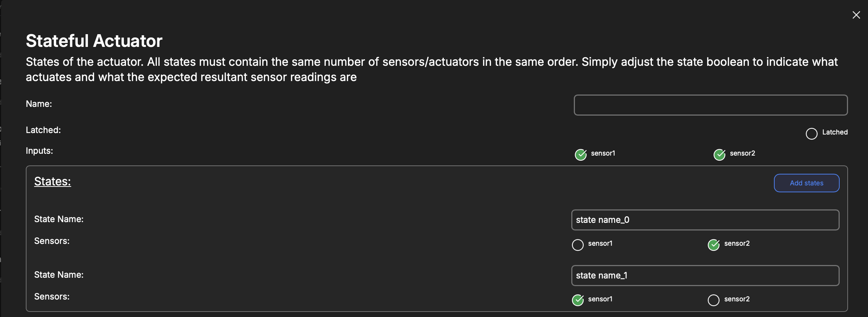Image resolution: width=868 pixels, height=317 pixels.
Task: Check sensor2 under state name_1
Action: pos(713,300)
